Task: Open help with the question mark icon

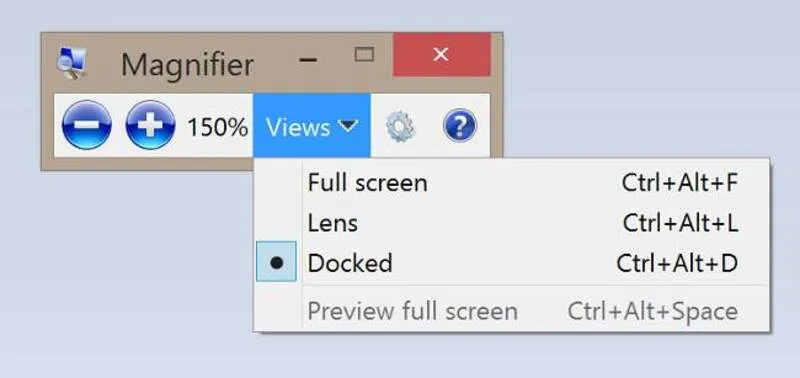Action: (x=460, y=125)
